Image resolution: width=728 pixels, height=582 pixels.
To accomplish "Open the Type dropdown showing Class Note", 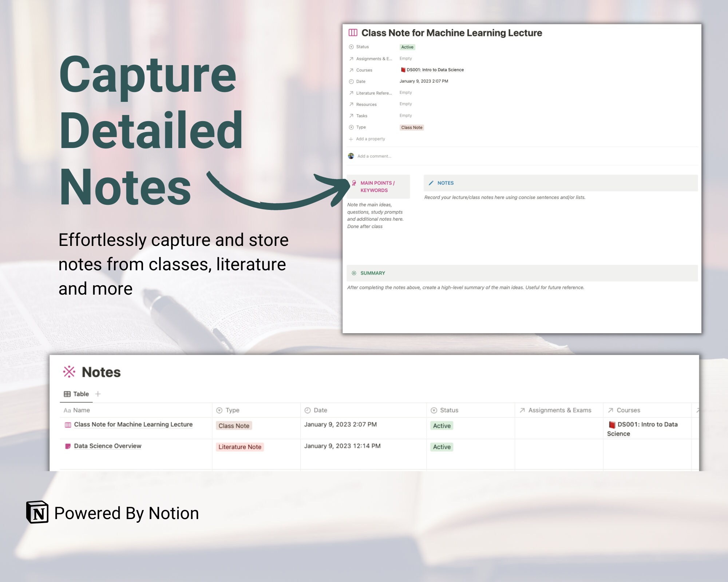I will 412,127.
